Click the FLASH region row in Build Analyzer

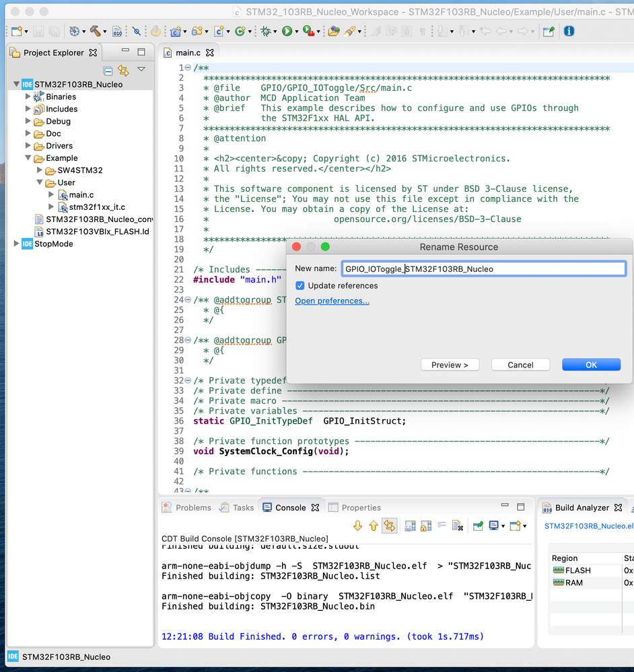(591, 570)
